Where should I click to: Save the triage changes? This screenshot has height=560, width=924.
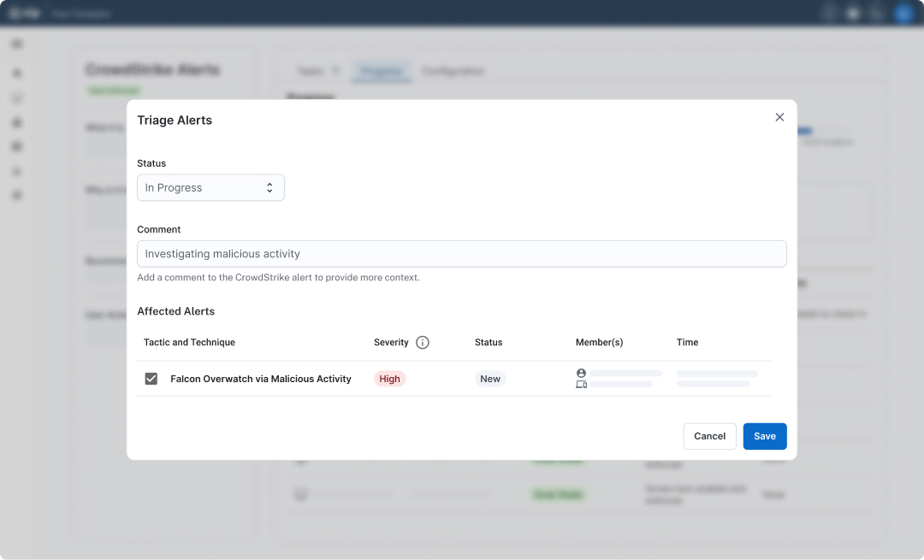click(x=764, y=436)
